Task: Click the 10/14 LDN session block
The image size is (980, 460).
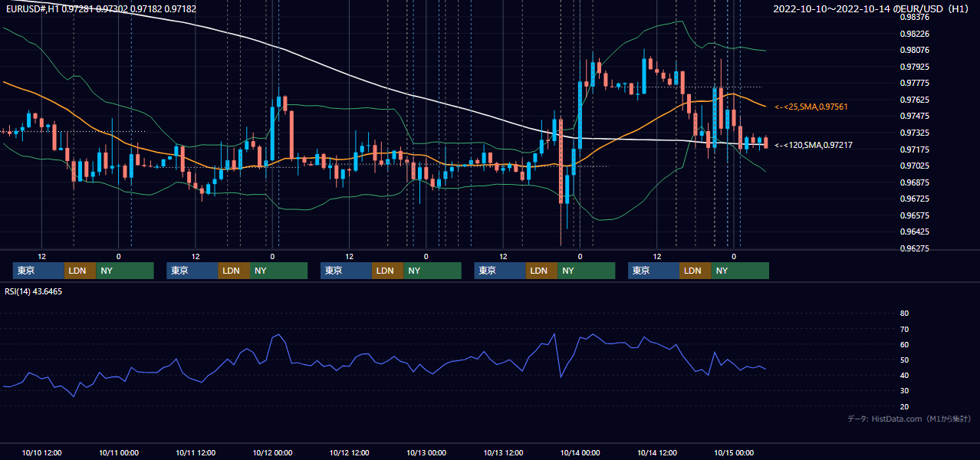Action: (x=696, y=271)
